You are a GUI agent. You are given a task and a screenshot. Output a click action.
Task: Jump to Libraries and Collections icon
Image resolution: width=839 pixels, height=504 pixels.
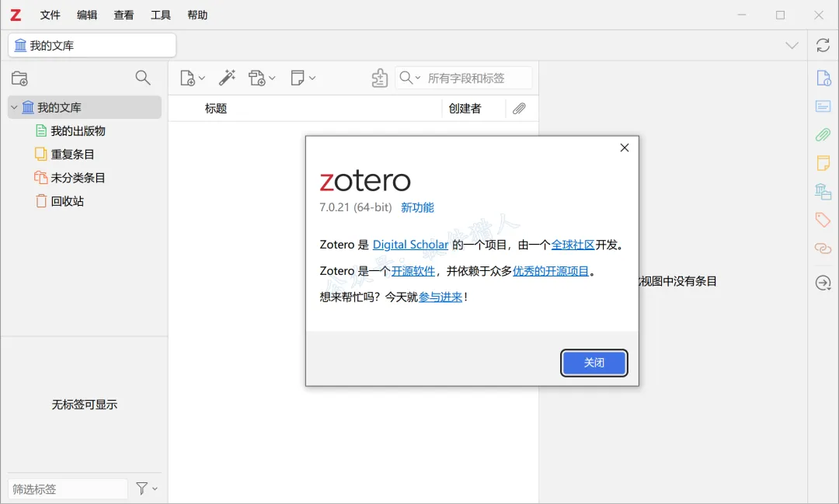(x=823, y=192)
